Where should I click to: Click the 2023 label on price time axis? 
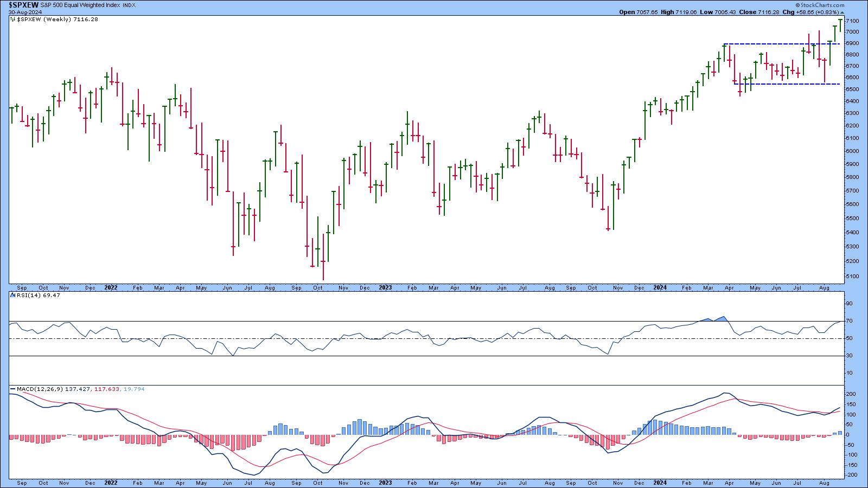(x=385, y=288)
